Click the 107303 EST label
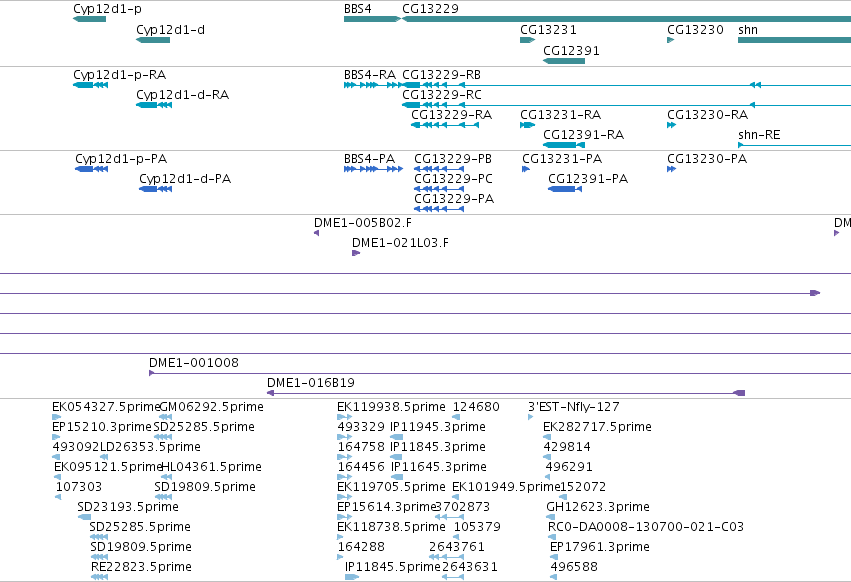Image resolution: width=851 pixels, height=582 pixels. [79, 487]
